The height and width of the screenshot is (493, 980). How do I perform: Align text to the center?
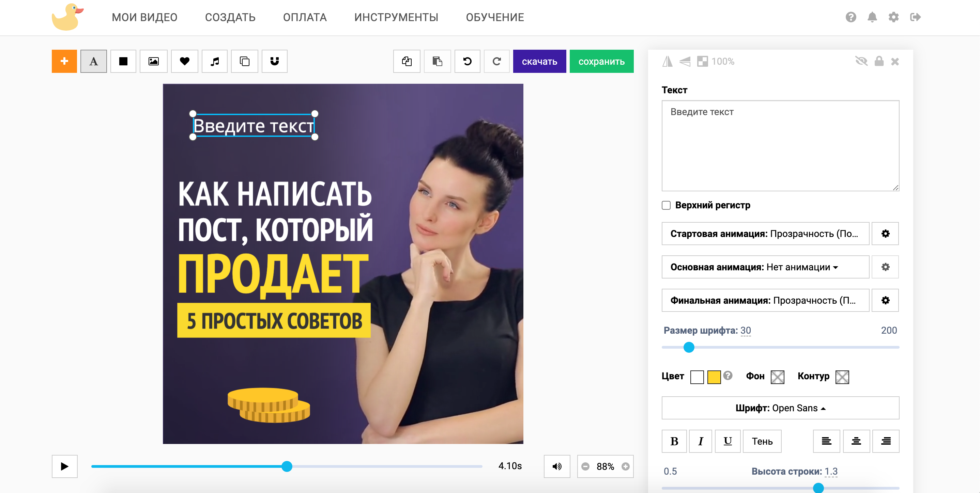[856, 441]
